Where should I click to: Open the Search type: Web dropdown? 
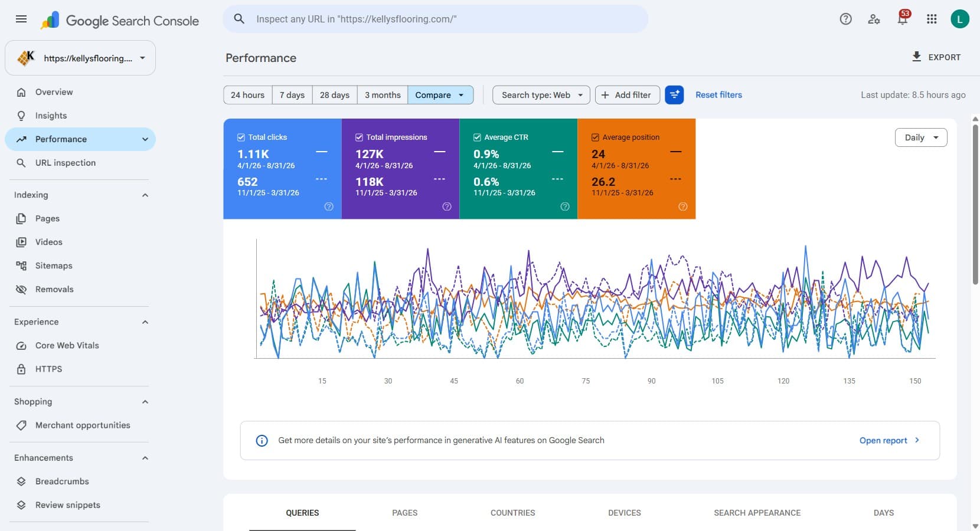541,95
